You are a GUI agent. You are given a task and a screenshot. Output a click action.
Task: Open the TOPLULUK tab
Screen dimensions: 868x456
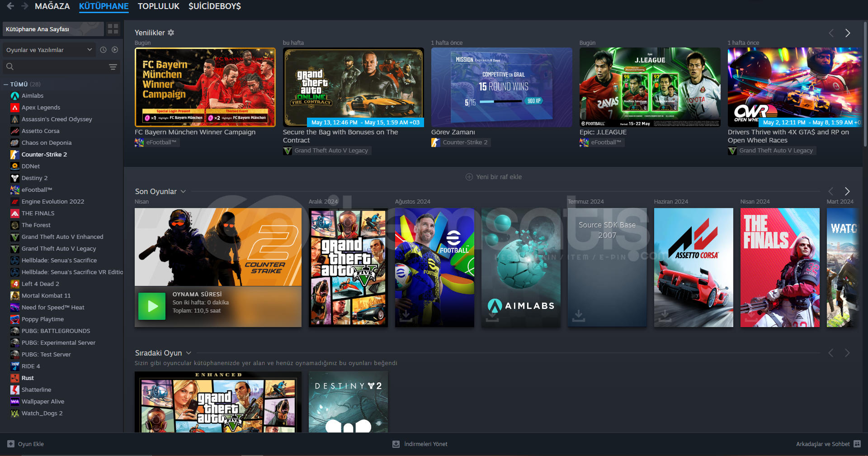click(x=159, y=6)
